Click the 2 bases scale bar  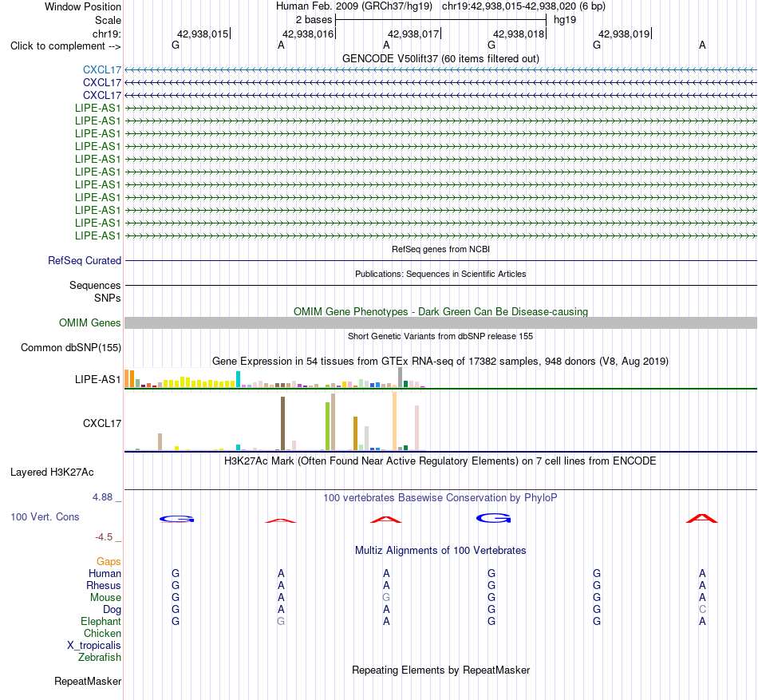440,20
